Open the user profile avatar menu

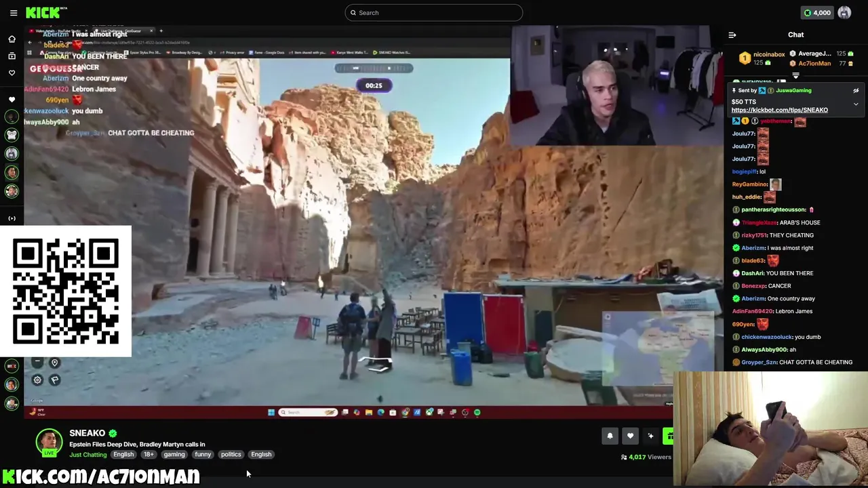(x=844, y=12)
